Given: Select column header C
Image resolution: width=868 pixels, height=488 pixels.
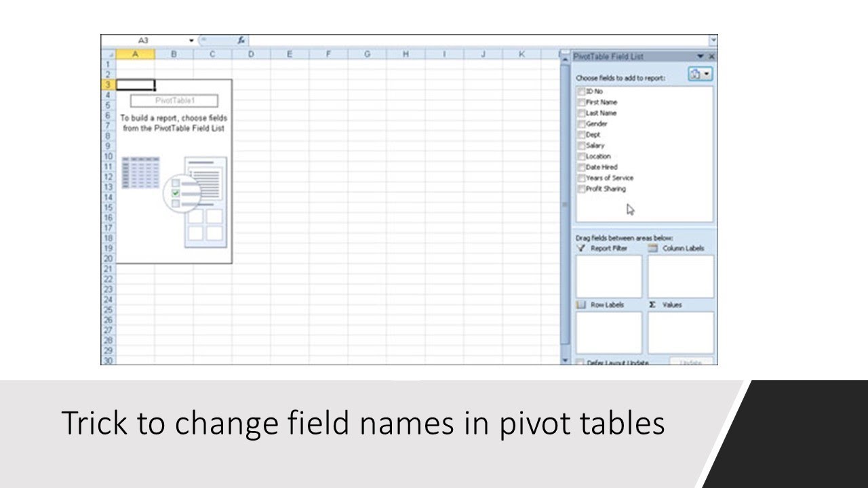Looking at the screenshot, I should click(x=212, y=54).
